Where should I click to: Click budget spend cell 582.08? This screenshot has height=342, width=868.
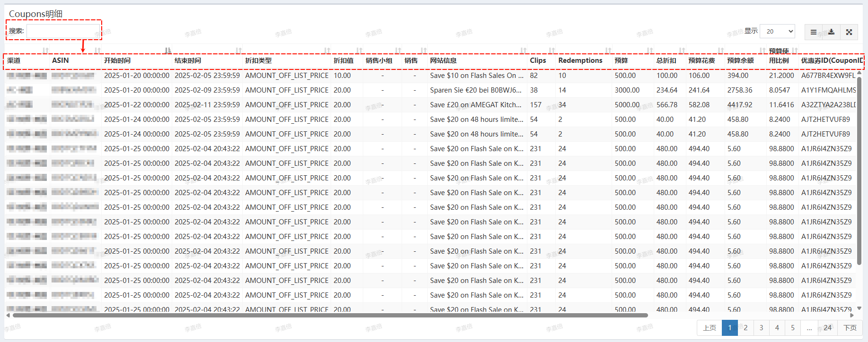(699, 105)
